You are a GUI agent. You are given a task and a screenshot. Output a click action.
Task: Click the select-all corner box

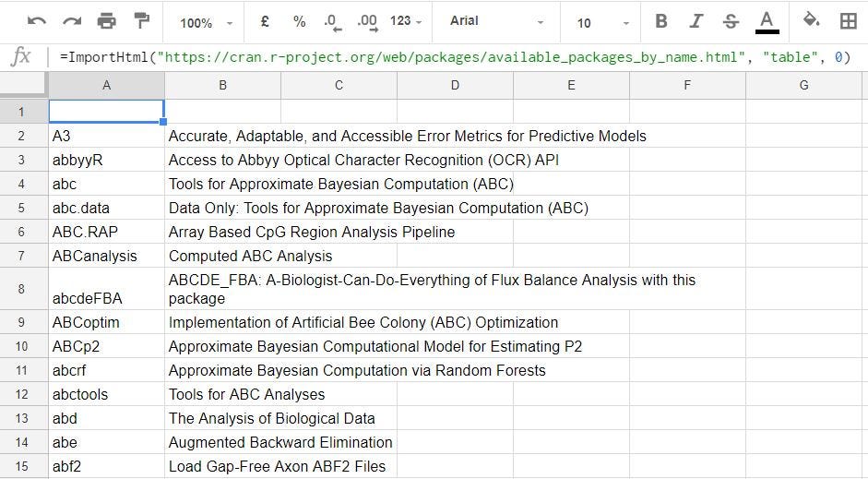point(24,85)
